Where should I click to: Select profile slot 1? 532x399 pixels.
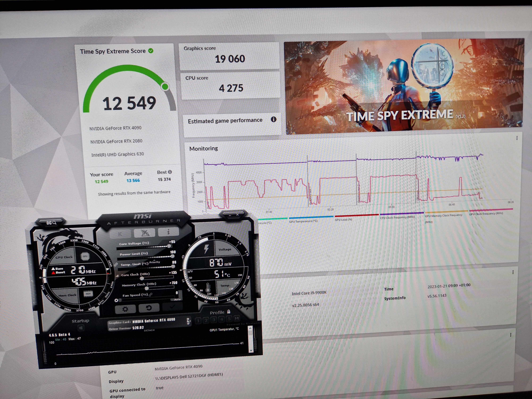(198, 320)
